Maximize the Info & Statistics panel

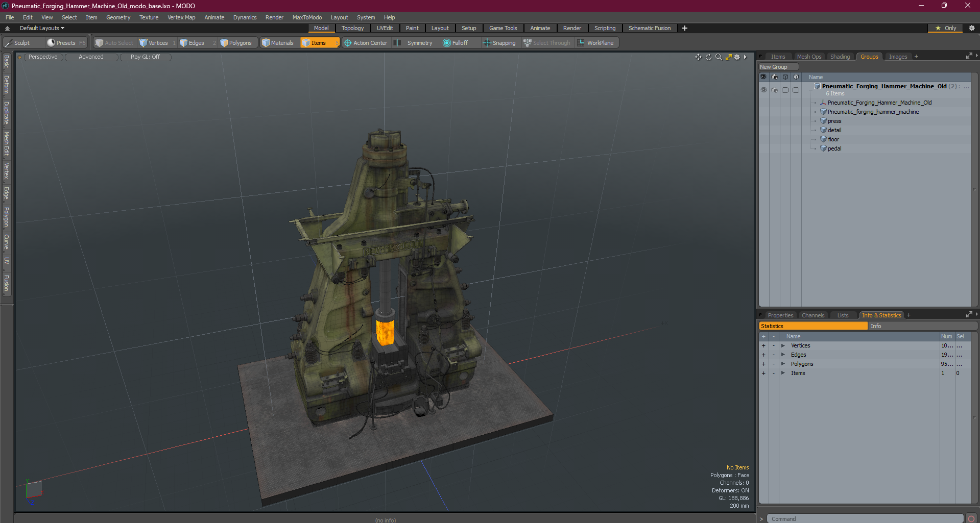[969, 315]
